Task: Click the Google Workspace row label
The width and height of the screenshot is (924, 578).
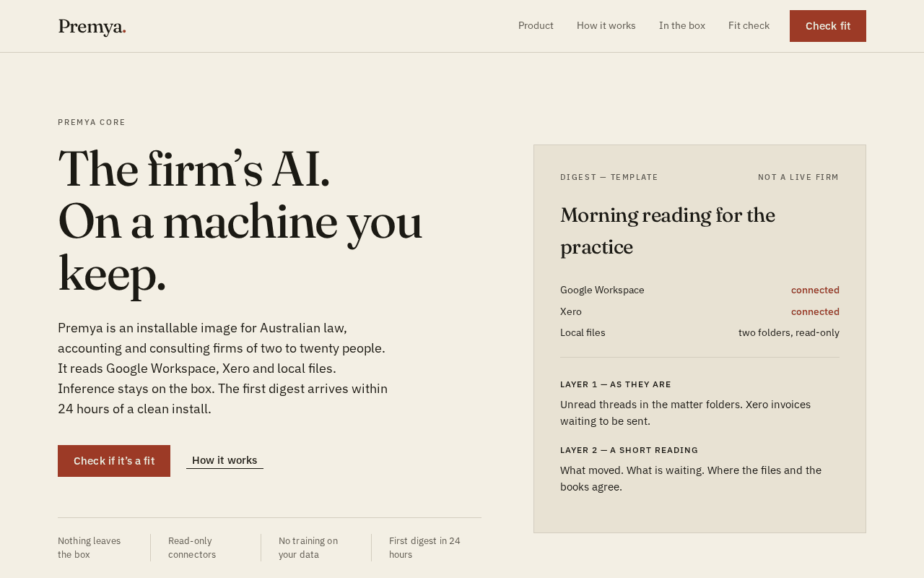Action: [x=602, y=290]
